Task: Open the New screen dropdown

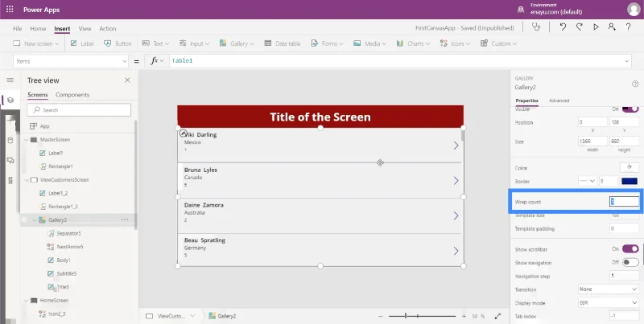Action: point(35,43)
